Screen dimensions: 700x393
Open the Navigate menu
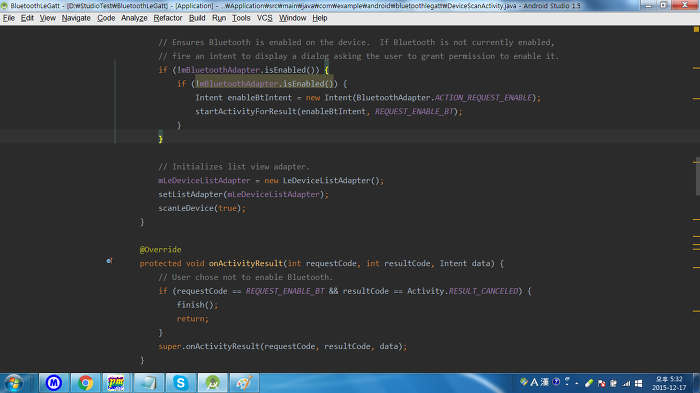pyautogui.click(x=76, y=18)
